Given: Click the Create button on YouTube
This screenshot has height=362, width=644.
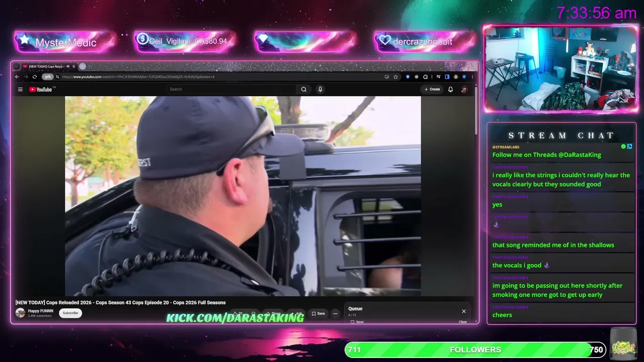Looking at the screenshot, I should (432, 89).
